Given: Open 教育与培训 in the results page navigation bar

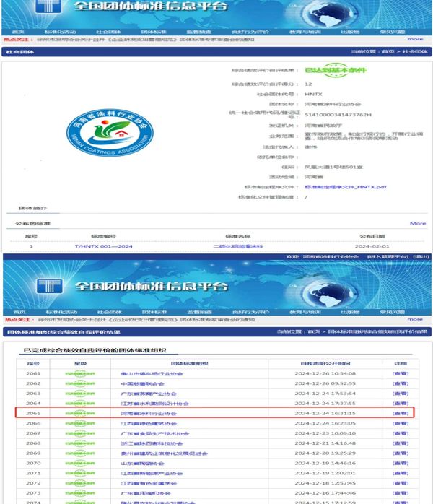Looking at the screenshot, I should pos(305,312).
